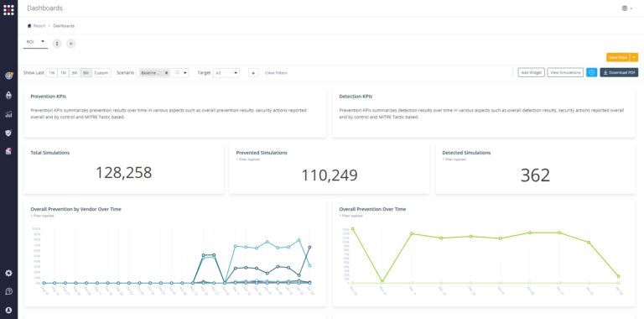Open the shield icon in the sidebar
The height and width of the screenshot is (319, 644).
click(8, 133)
